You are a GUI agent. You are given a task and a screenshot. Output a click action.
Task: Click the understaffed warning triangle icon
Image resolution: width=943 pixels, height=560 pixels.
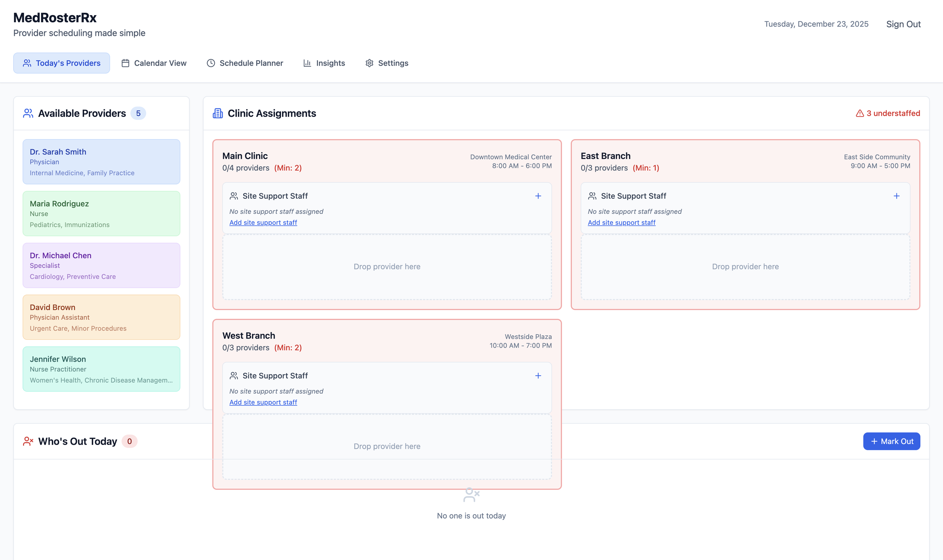coord(860,113)
